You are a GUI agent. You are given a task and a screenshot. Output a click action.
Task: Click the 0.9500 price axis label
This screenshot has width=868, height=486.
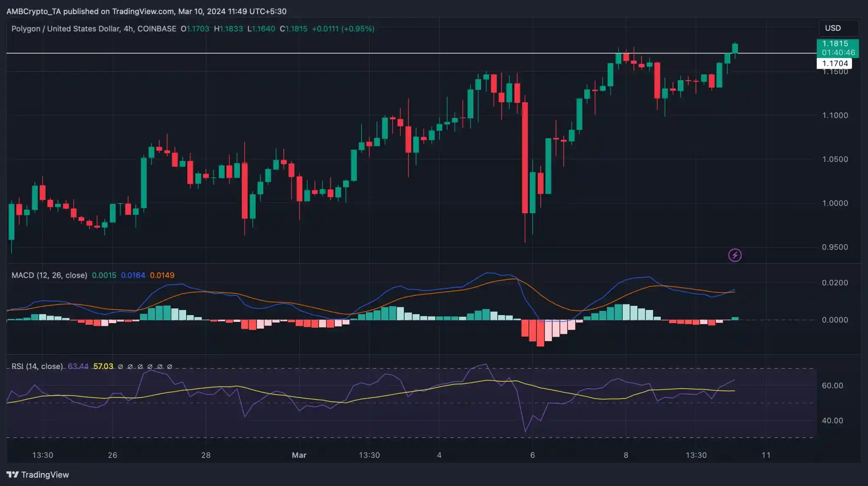pyautogui.click(x=835, y=247)
